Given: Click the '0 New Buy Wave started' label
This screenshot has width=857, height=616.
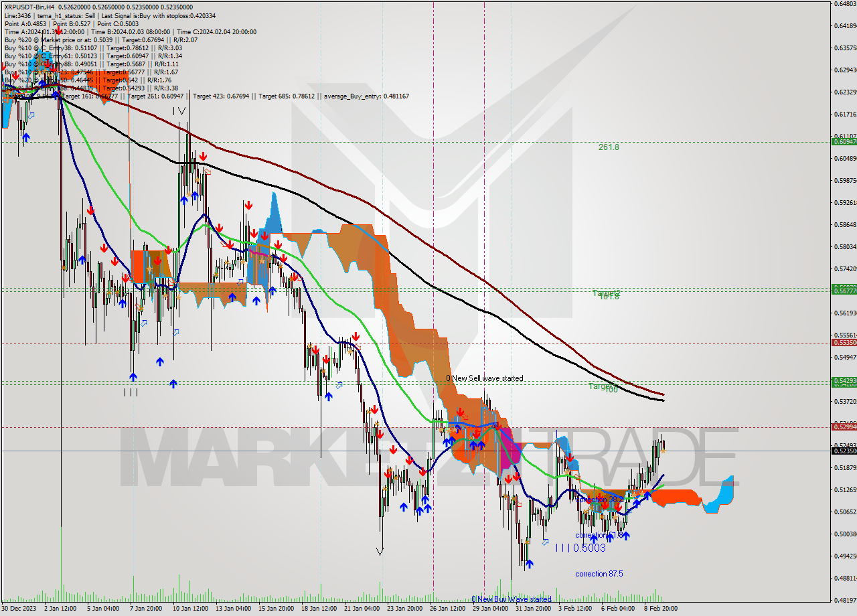Looking at the screenshot, I should pyautogui.click(x=511, y=599).
